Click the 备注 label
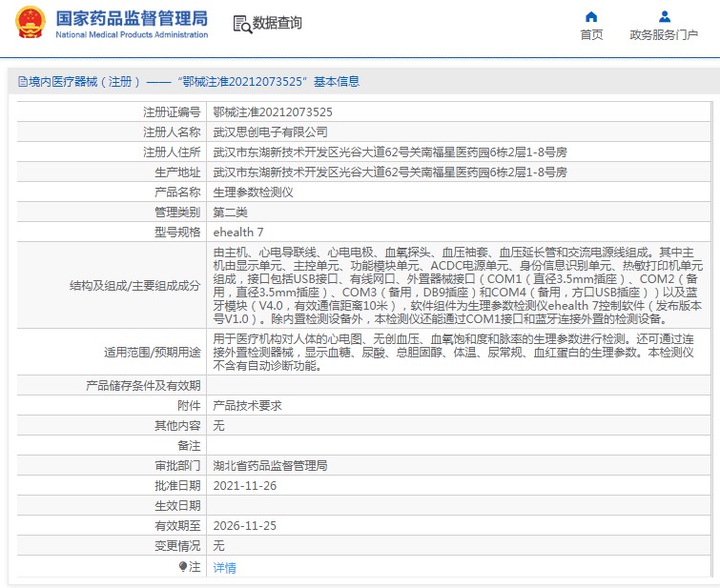 click(189, 446)
